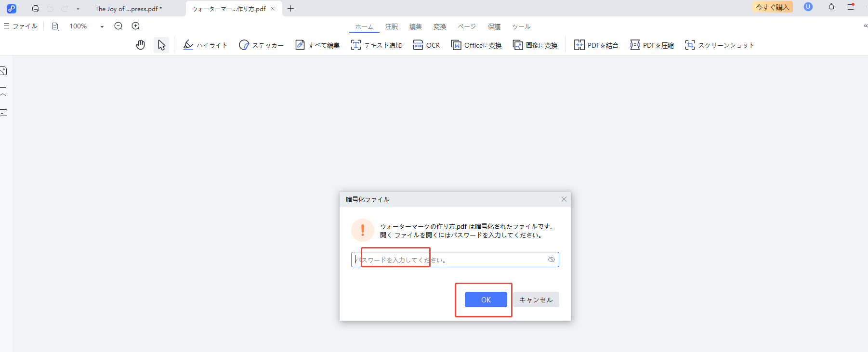Confirm the password with OK button

tap(486, 300)
